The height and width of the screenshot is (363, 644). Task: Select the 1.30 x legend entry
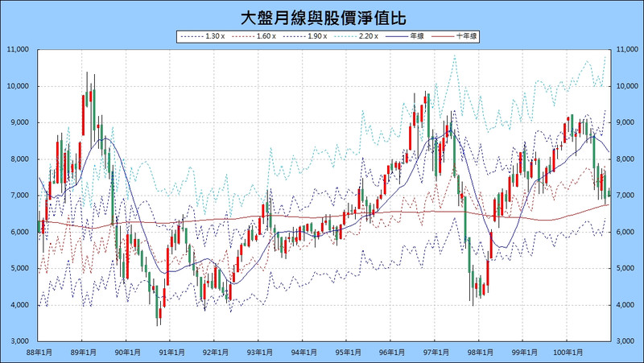click(202, 36)
